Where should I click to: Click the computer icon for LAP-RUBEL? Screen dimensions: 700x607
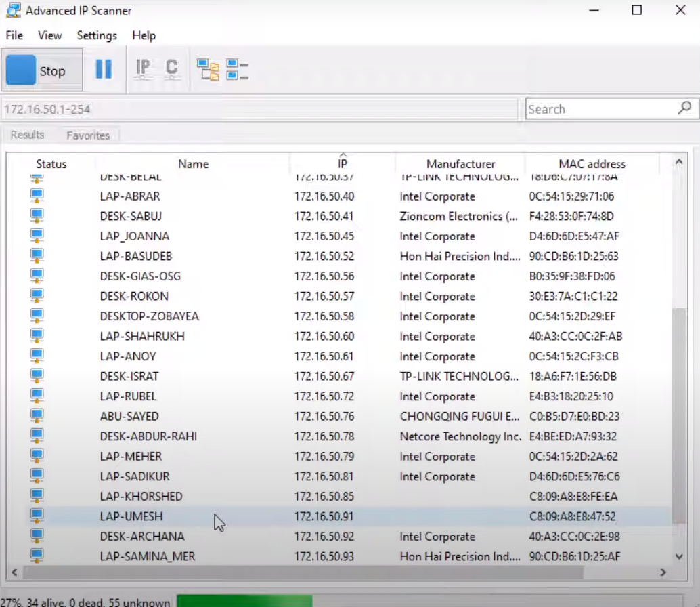tap(37, 396)
